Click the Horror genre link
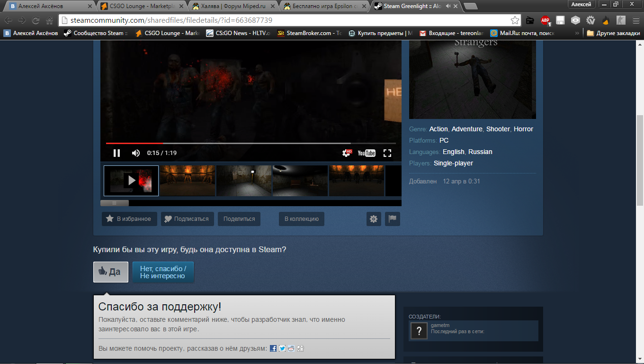This screenshot has height=364, width=644. pyautogui.click(x=523, y=129)
